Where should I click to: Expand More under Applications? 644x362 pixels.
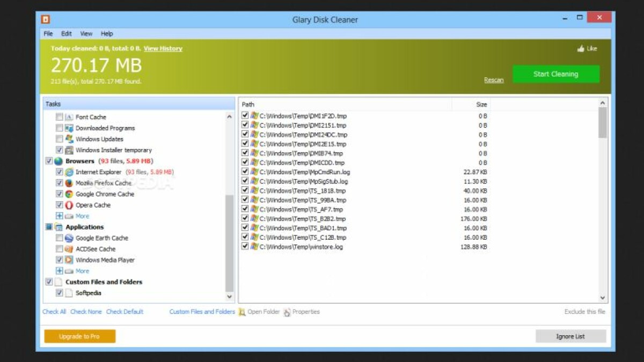(x=60, y=271)
